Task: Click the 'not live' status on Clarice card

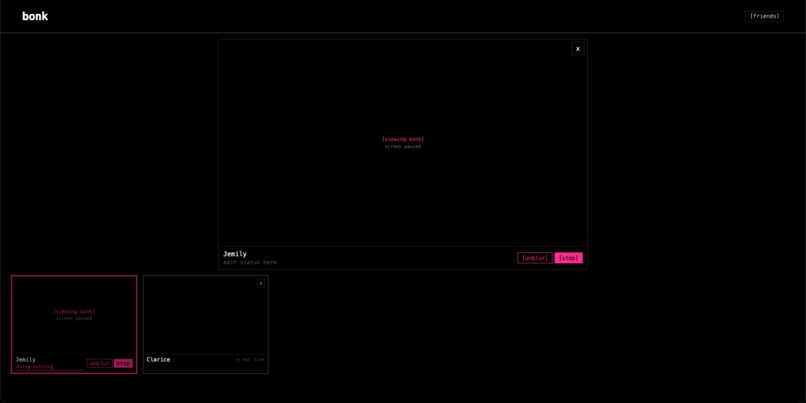Action: (251, 360)
